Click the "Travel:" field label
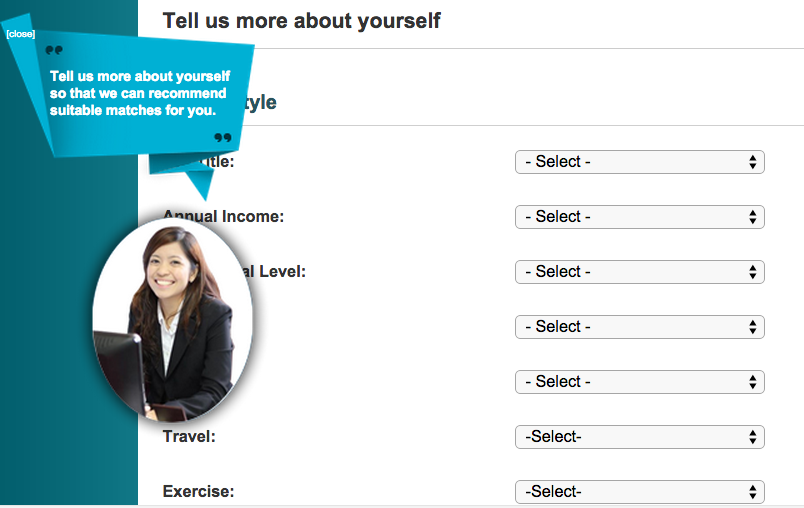This screenshot has height=508, width=804. [x=189, y=437]
